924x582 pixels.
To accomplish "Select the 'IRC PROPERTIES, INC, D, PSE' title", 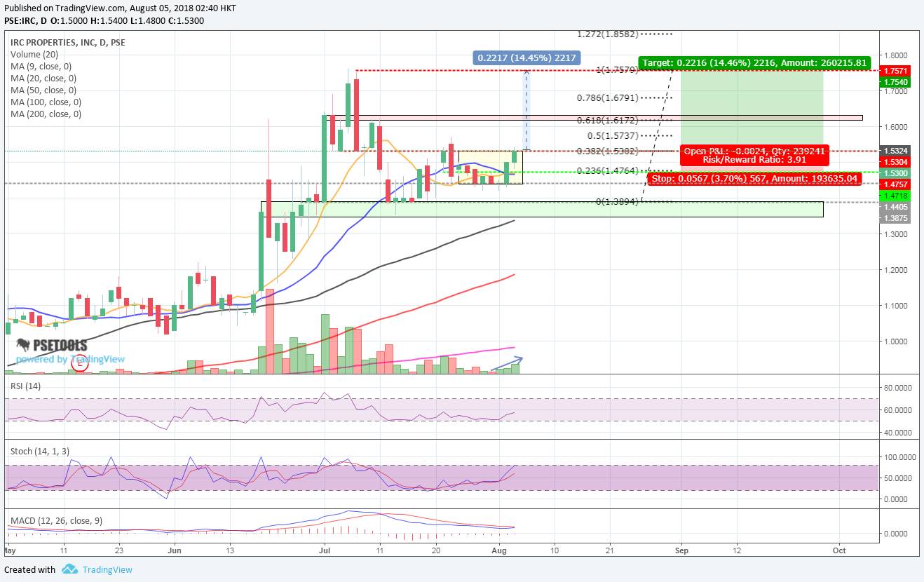I will click(68, 42).
